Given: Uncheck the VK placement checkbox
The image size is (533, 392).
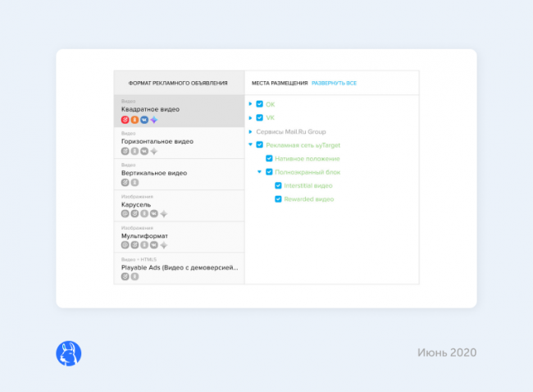Looking at the screenshot, I should (x=260, y=118).
